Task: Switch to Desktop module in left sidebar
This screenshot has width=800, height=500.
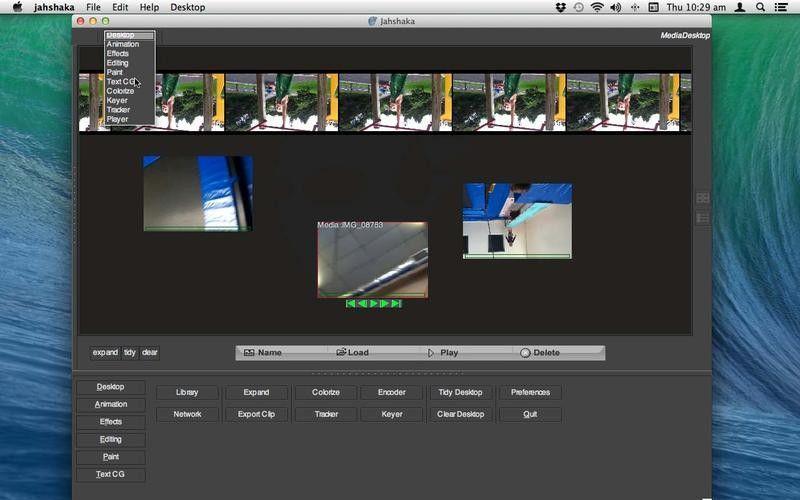Action: point(111,387)
